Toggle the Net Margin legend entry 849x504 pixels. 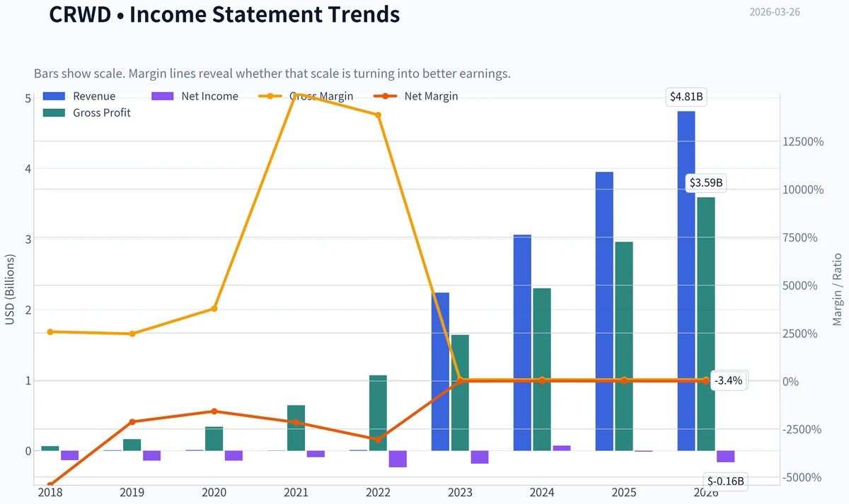tap(416, 96)
